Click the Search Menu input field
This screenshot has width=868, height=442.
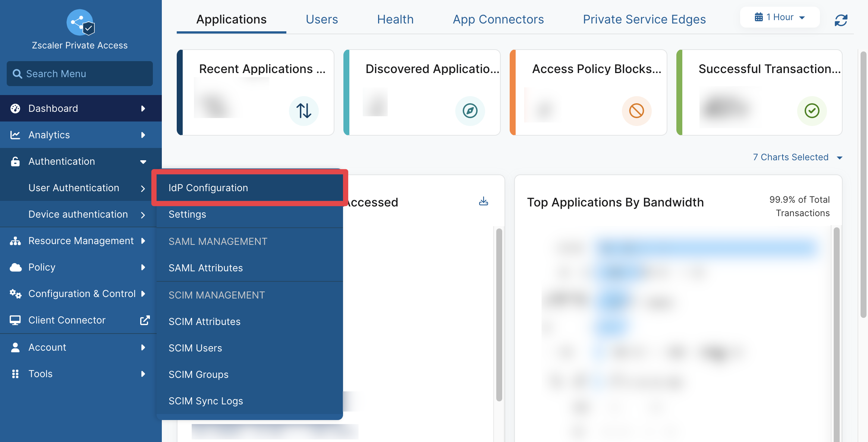click(80, 74)
